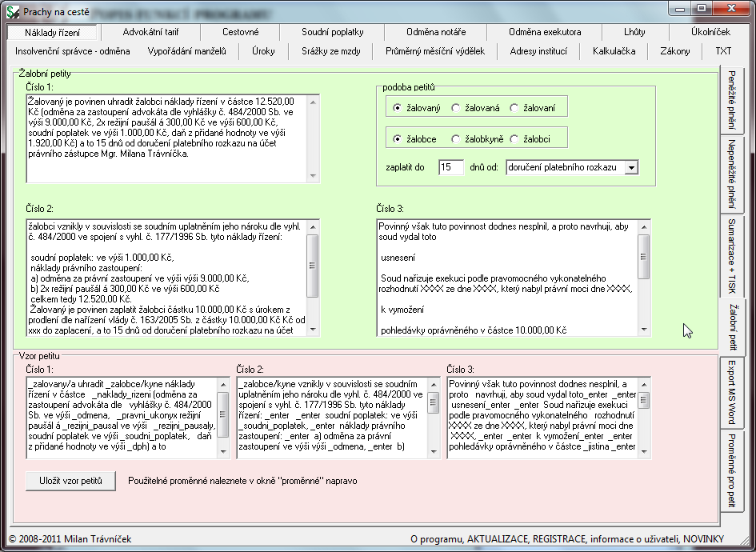Click the app dollar icon in title bar
The width and height of the screenshot is (756, 552).
[x=13, y=11]
